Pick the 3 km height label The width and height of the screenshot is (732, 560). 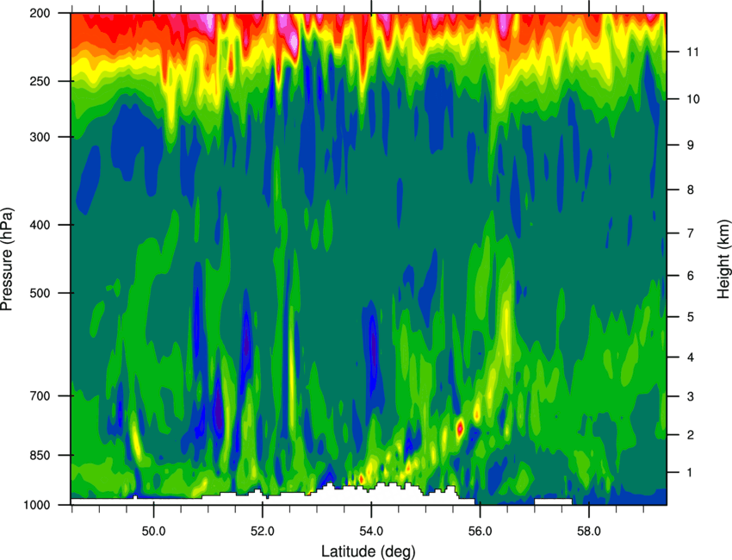[x=691, y=396]
